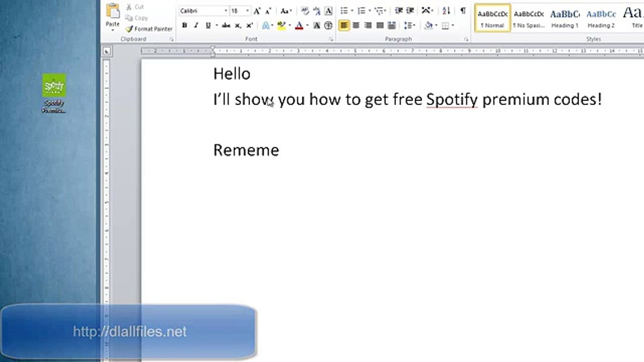This screenshot has height=362, width=644.
Task: Activate the Format Painter
Action: pyautogui.click(x=149, y=29)
